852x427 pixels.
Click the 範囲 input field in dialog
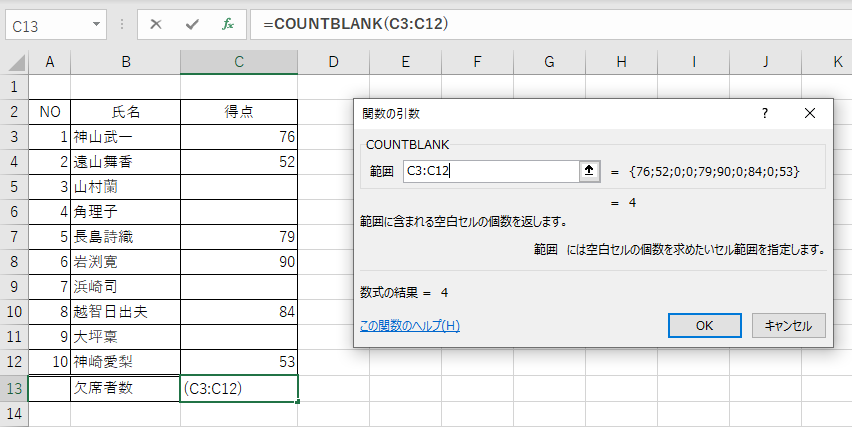[491, 171]
